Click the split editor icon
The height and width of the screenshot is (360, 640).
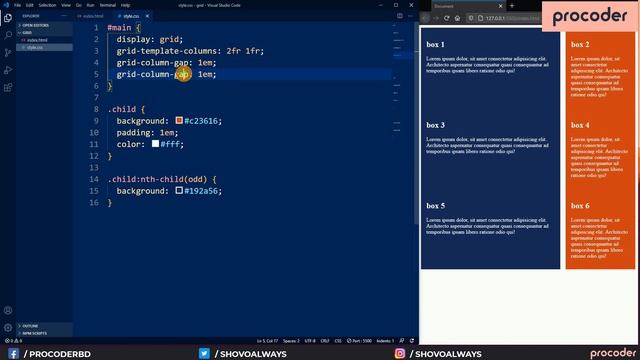400,16
